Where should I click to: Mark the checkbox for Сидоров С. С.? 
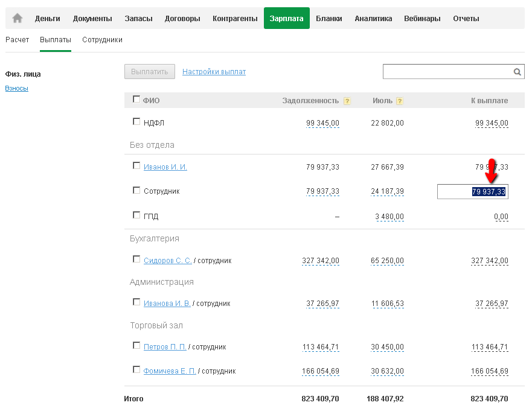click(136, 260)
